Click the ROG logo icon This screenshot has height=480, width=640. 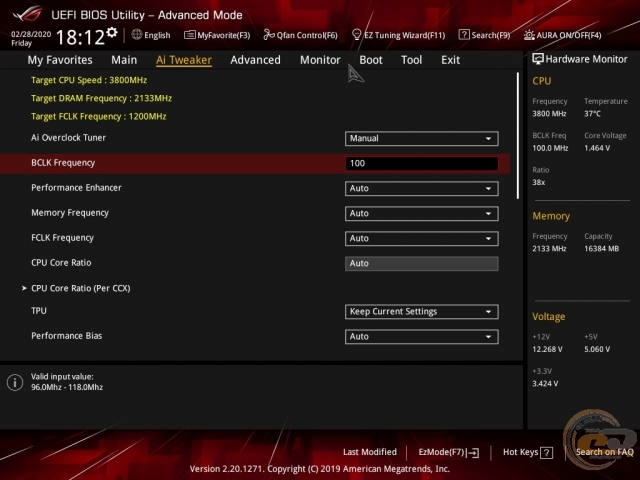pos(27,14)
